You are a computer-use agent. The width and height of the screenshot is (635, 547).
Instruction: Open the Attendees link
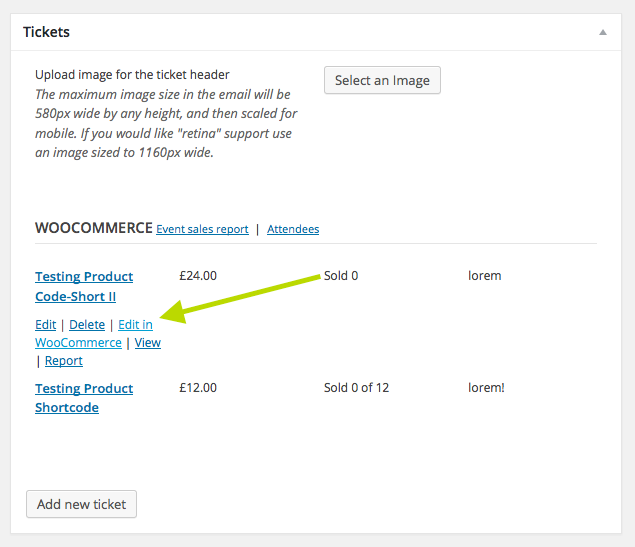pyautogui.click(x=293, y=229)
